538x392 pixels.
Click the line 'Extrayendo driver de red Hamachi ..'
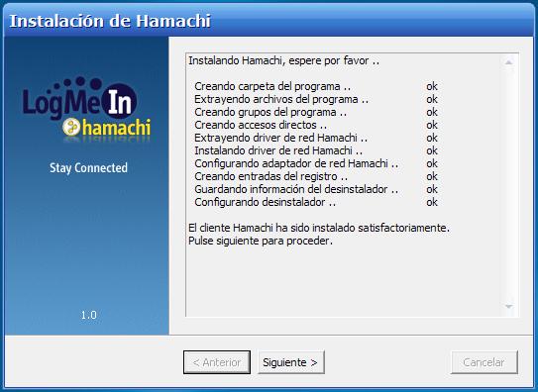click(x=281, y=138)
